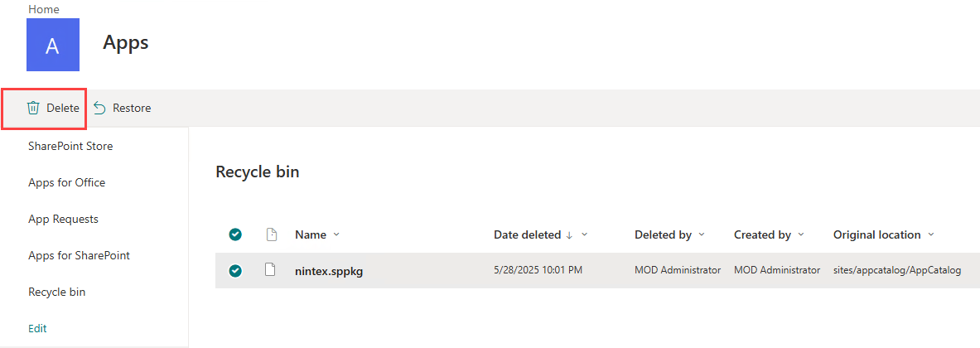Open SharePoint Store in the sidebar

coord(70,146)
